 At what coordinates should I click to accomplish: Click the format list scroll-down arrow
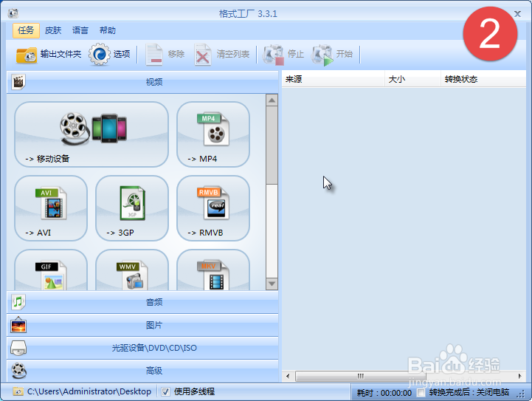coord(272,284)
